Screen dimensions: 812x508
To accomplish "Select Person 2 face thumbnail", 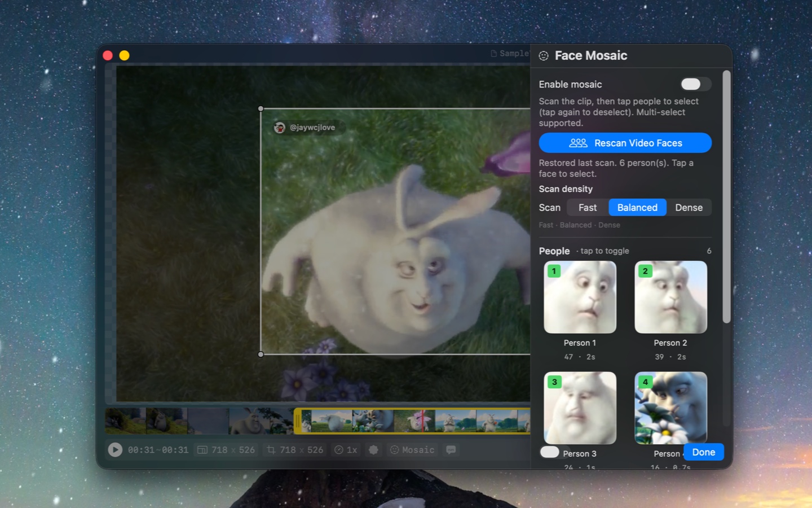I will point(670,297).
